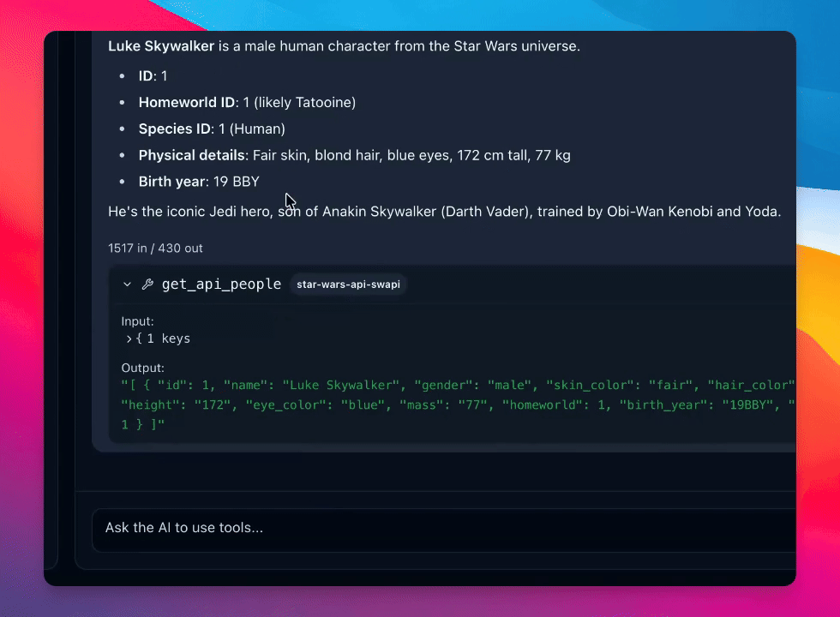Click the '1517 in / 430 out' token count

155,249
